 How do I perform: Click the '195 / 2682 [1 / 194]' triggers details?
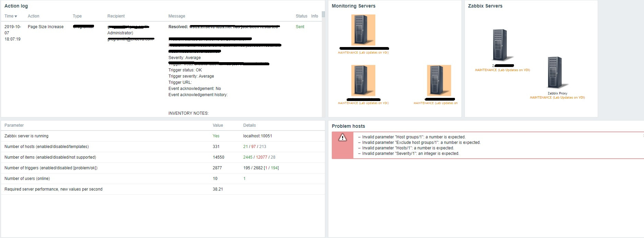pos(261,168)
